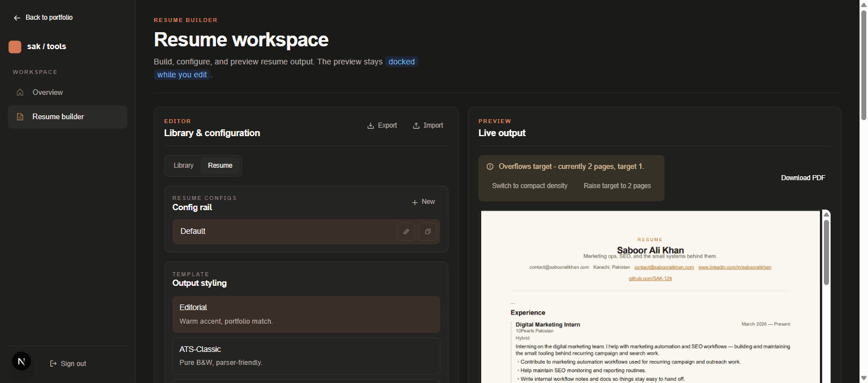The height and width of the screenshot is (383, 868).
Task: Open the github.com/SAK-124 link in preview
Action: tap(650, 278)
